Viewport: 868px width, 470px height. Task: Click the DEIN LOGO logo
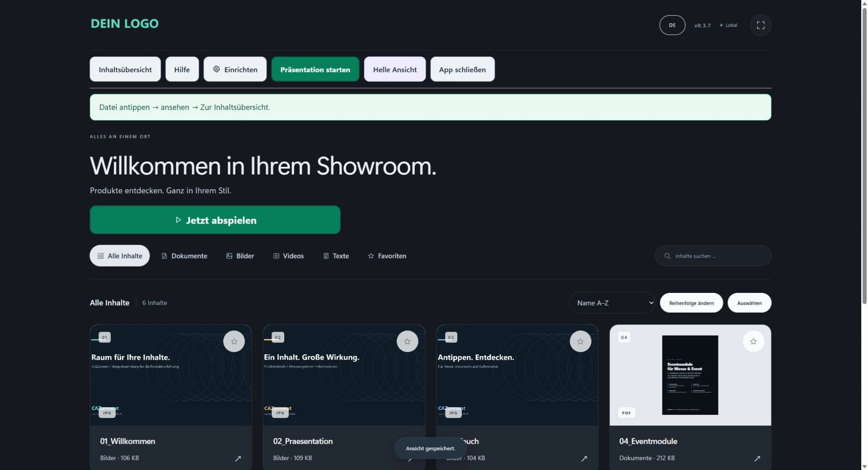[125, 23]
